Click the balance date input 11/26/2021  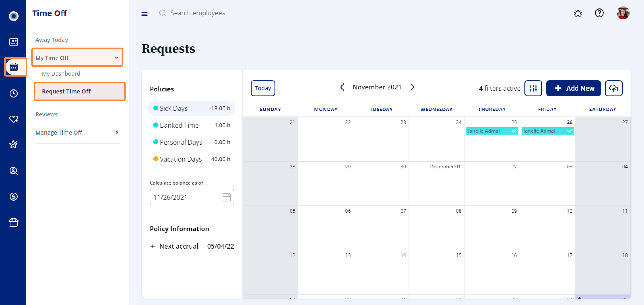click(192, 197)
